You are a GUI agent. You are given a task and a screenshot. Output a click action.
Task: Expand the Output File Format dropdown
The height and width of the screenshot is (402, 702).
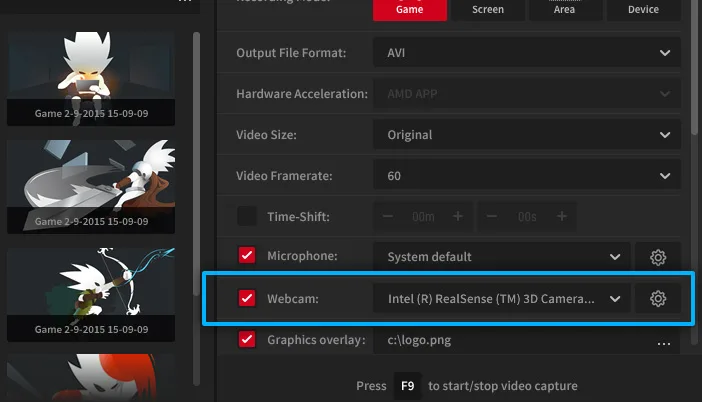tap(527, 53)
